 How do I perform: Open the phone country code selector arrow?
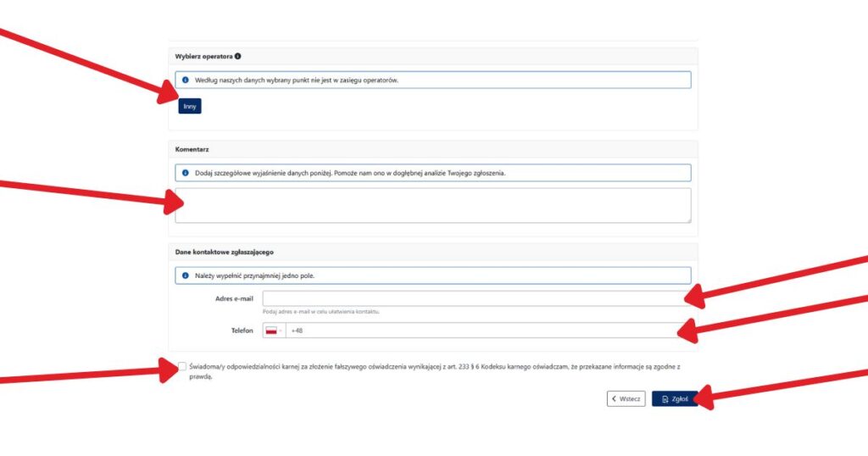(281, 331)
